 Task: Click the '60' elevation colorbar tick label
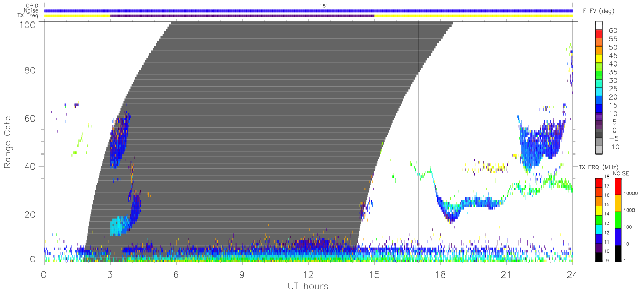[x=613, y=31]
